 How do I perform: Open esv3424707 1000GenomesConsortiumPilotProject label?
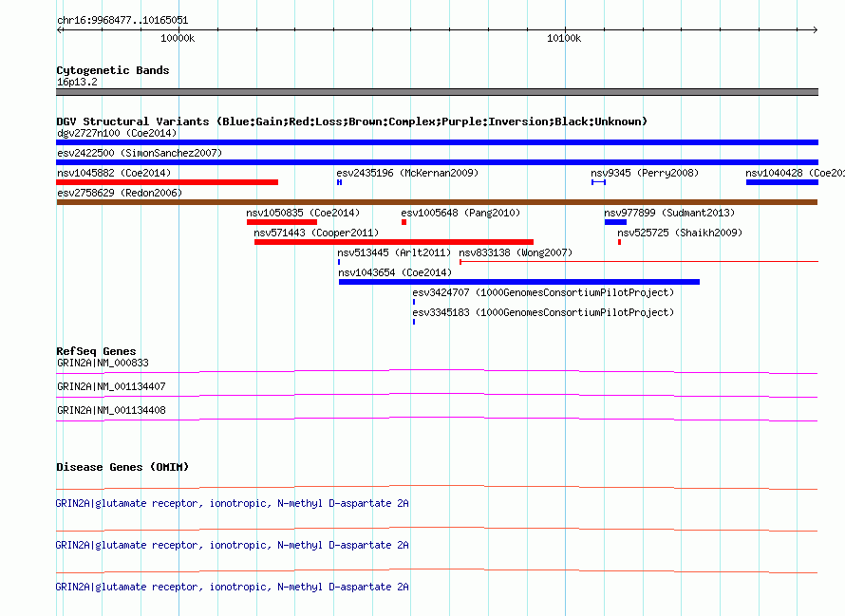point(543,292)
